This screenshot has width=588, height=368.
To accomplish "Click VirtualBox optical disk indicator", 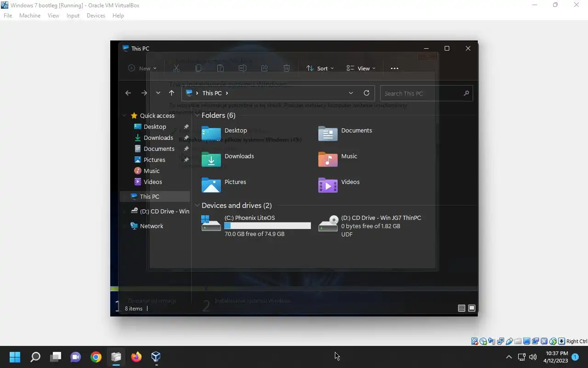I will tap(483, 341).
